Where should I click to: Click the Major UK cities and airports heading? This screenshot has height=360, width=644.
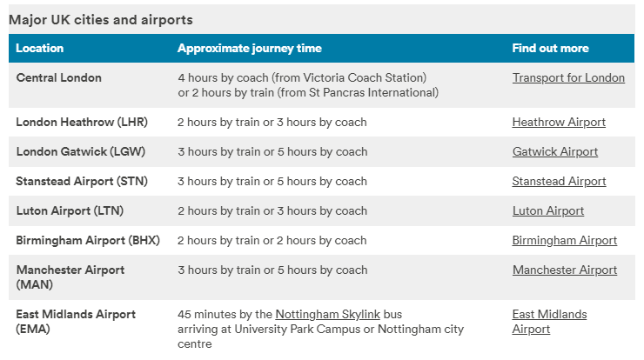[101, 20]
